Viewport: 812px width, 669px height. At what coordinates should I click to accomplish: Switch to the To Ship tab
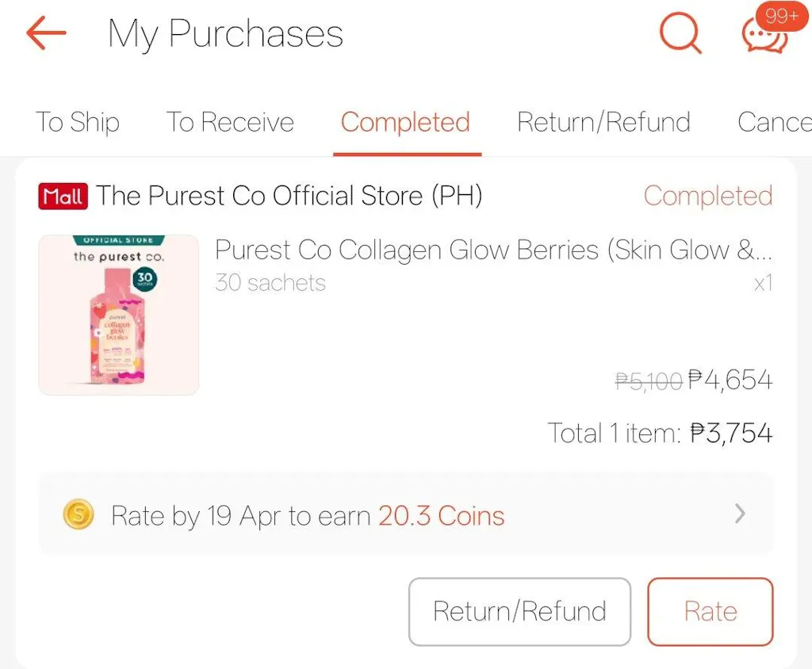[x=77, y=122]
